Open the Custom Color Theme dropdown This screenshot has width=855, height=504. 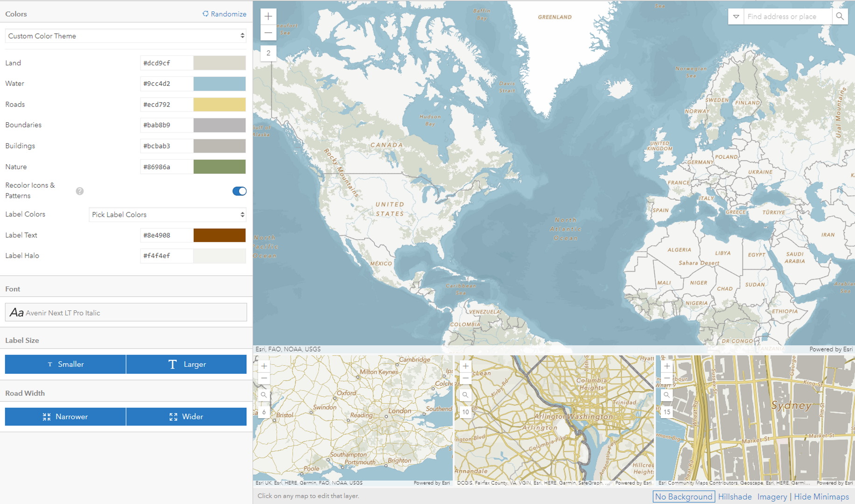125,35
